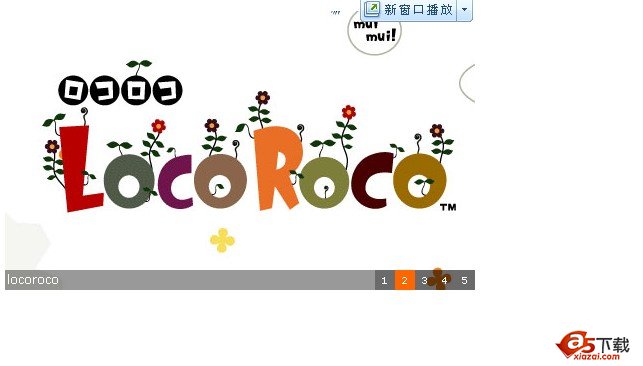Switch to slide number 1
643x366 pixels.
point(384,280)
